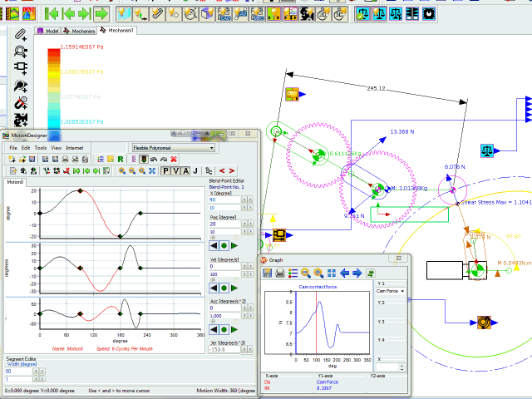Click the blue left arrow in Graph toolbar
532x399 pixels.
click(x=344, y=273)
